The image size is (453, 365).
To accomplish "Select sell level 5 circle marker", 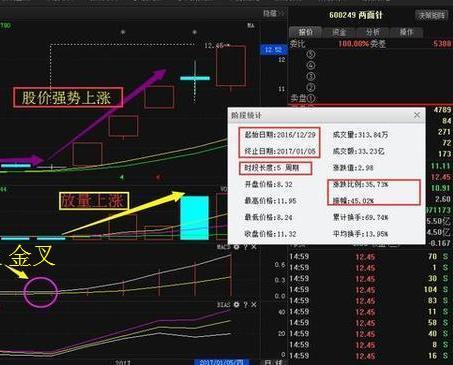I will [311, 54].
